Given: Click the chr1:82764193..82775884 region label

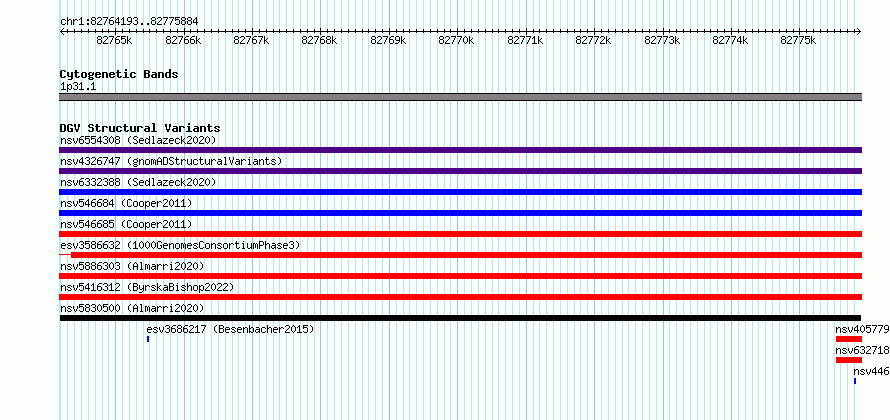Looking at the screenshot, I should (x=129, y=22).
